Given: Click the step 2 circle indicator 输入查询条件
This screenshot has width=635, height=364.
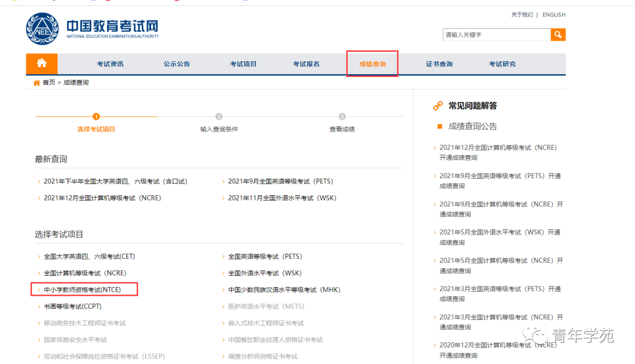Looking at the screenshot, I should coord(218,116).
